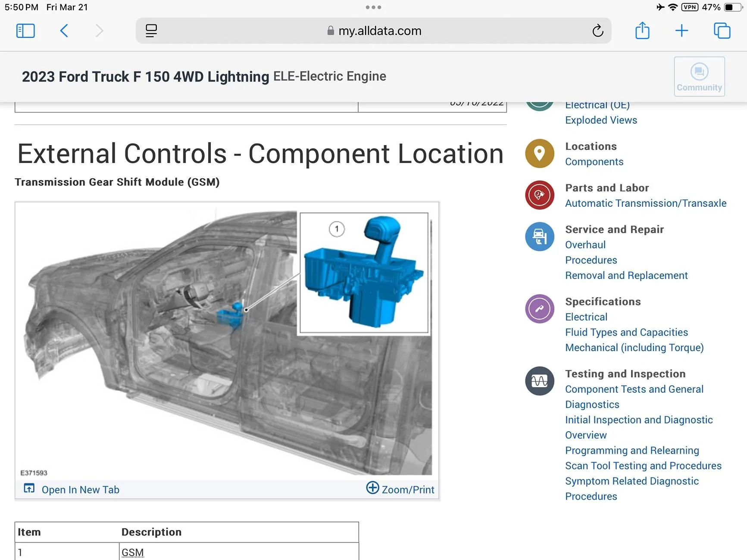Viewport: 747px width, 560px height.
Task: Tap the GSM inset detail image
Action: click(364, 273)
